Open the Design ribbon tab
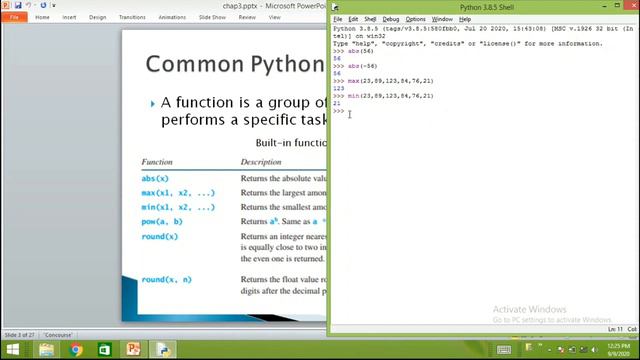The image size is (640, 360). 98,17
